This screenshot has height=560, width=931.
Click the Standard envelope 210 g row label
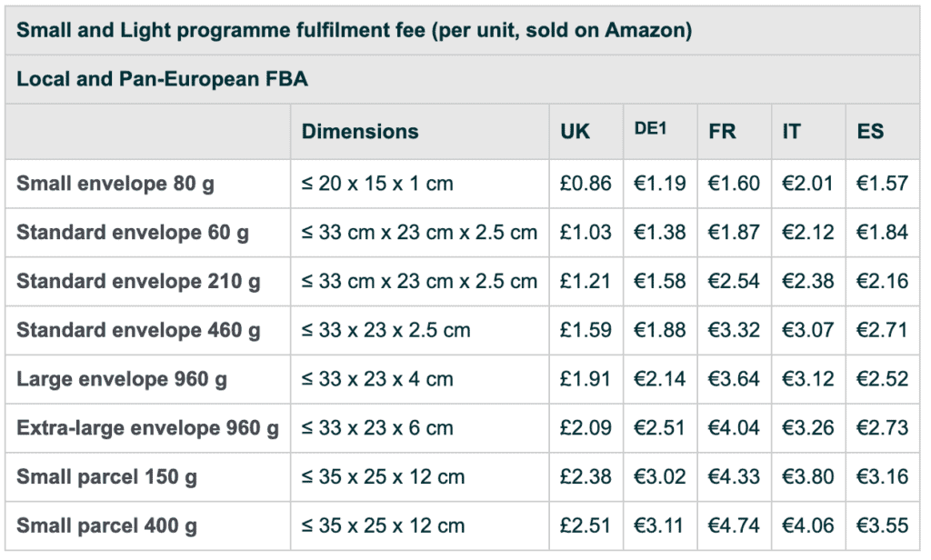click(x=138, y=282)
